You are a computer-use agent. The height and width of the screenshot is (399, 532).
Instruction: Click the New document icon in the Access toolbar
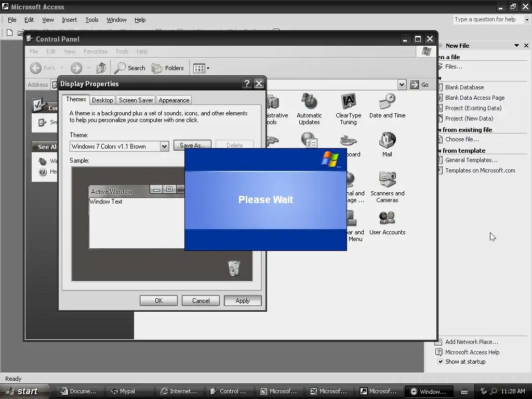[x=9, y=33]
